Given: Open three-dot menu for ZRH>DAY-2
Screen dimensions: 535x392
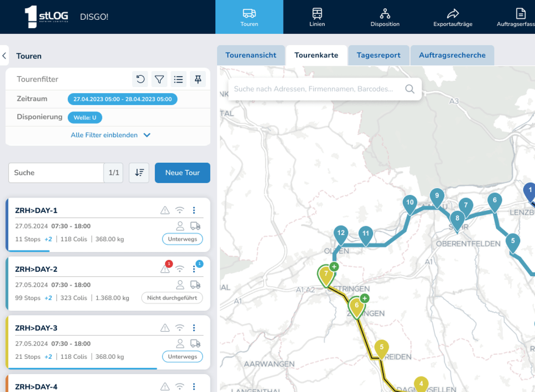Looking at the screenshot, I should 194,269.
